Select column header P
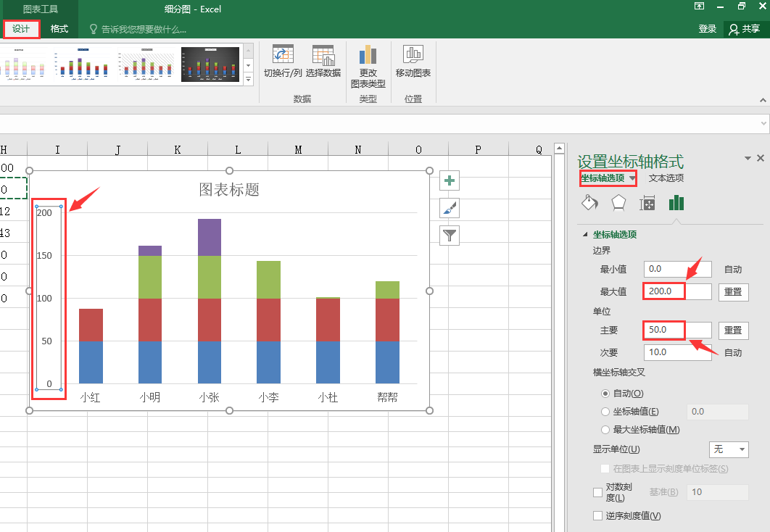This screenshot has width=770, height=532. pos(479,150)
